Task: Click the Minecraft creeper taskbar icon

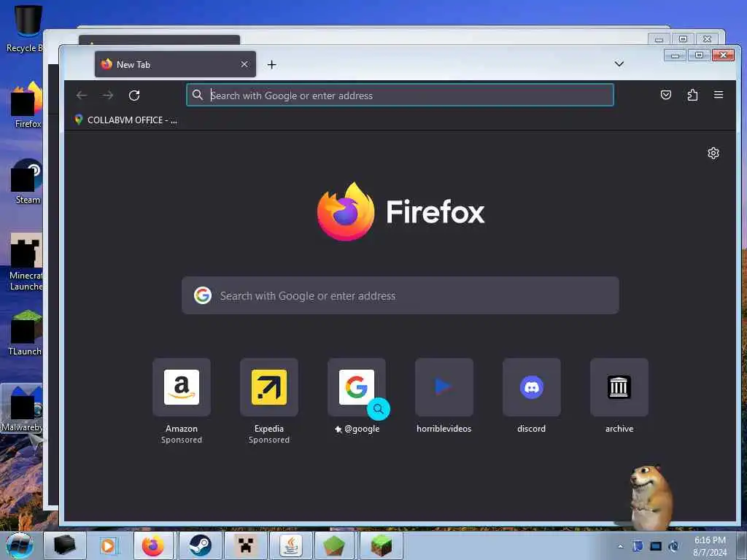Action: tap(246, 545)
